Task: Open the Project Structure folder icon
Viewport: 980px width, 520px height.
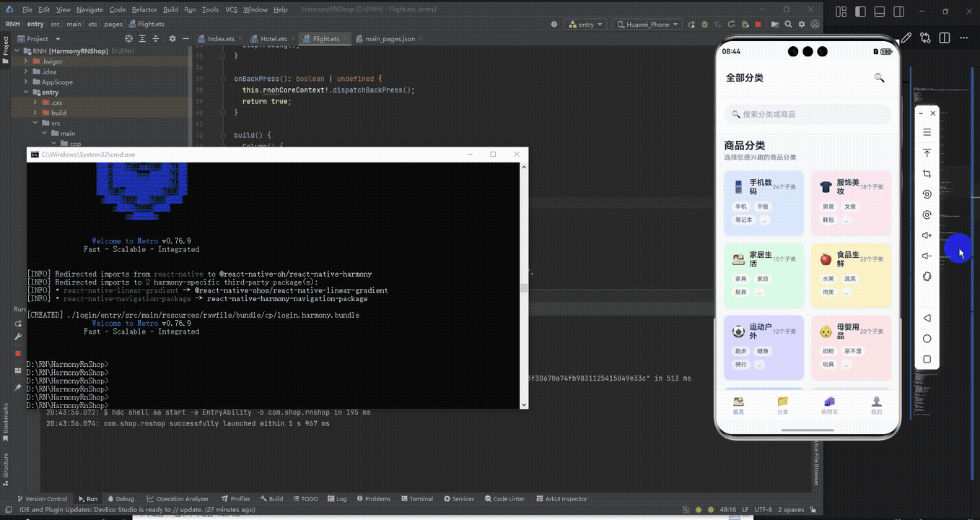Action: 775,24
